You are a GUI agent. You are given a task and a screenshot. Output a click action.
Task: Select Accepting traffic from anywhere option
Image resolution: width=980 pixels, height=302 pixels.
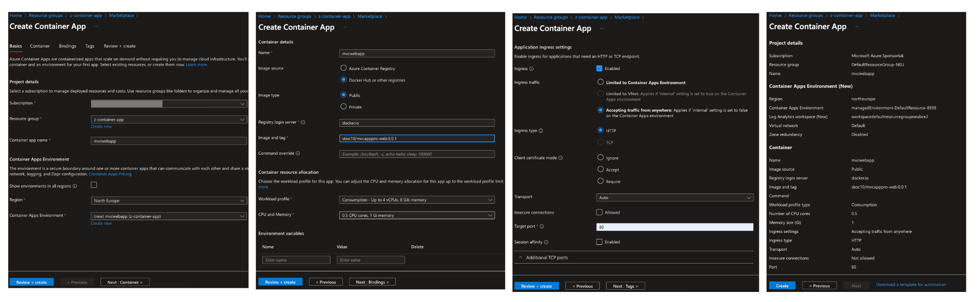[x=601, y=110]
